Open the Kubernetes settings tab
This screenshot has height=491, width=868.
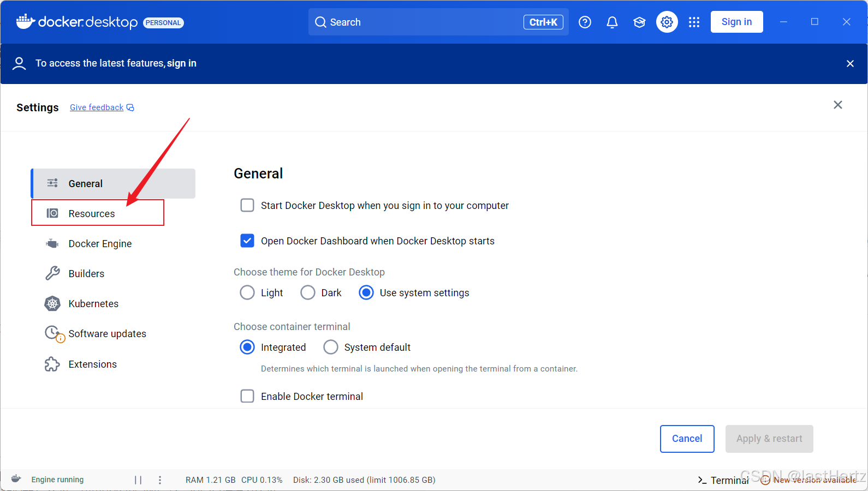(113, 303)
